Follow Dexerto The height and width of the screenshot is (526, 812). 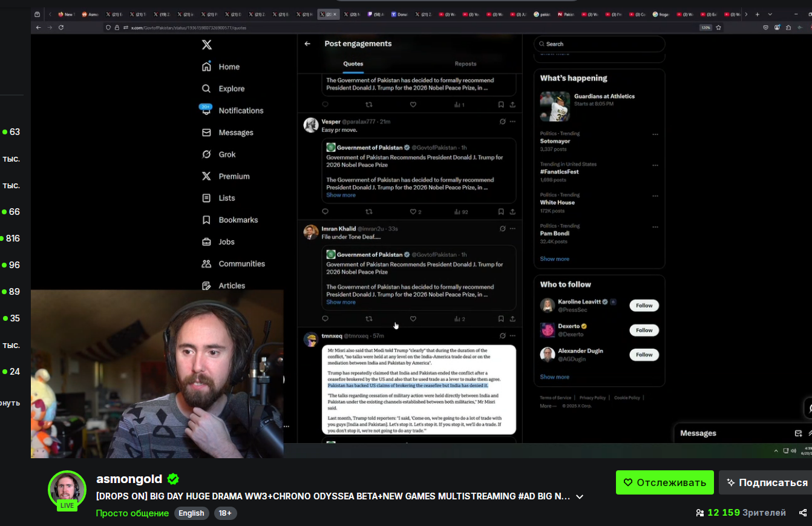(644, 330)
